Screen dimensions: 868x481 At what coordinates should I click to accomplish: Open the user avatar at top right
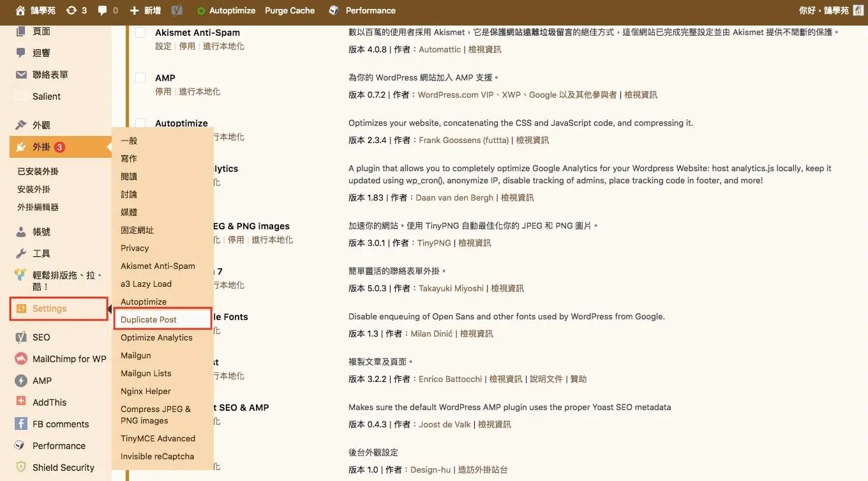(858, 10)
